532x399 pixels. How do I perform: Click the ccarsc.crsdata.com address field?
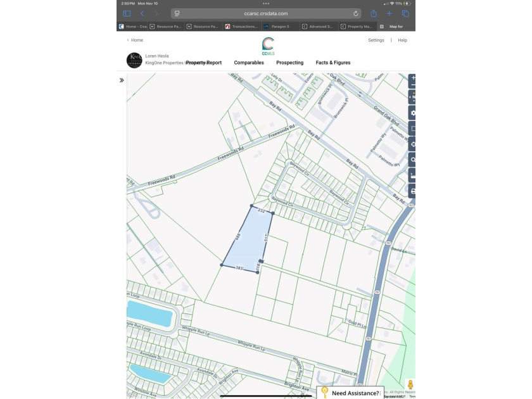pos(266,13)
